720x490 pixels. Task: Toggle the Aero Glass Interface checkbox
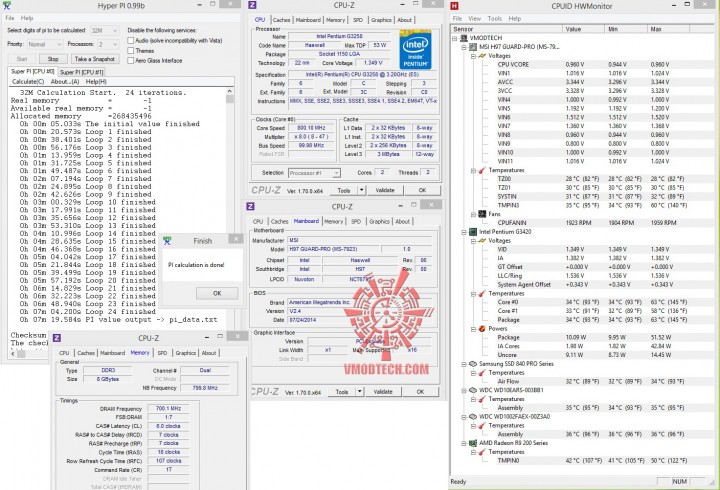(131, 61)
